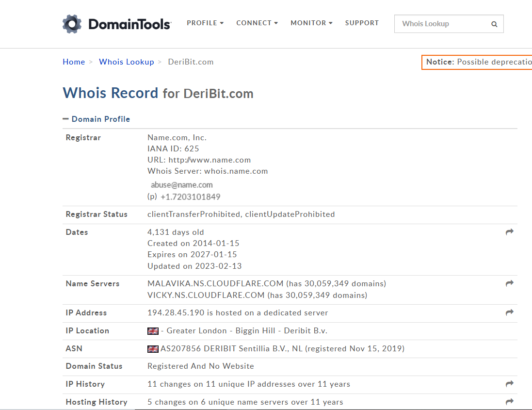The height and width of the screenshot is (410, 532).
Task: Click IP address 194.28.45.190 text
Action: [176, 312]
